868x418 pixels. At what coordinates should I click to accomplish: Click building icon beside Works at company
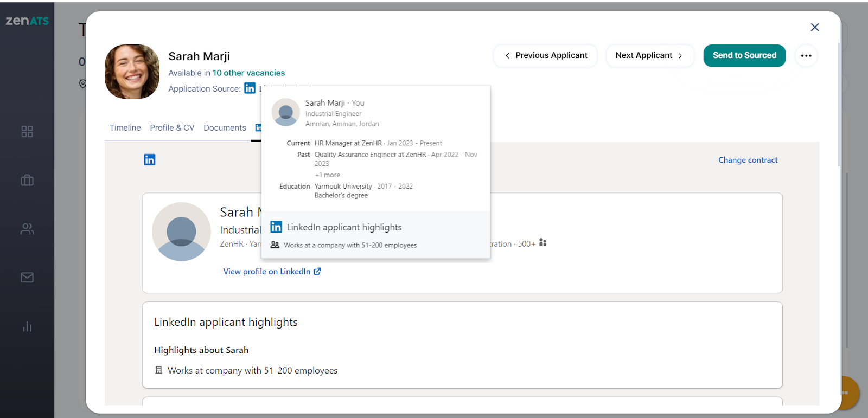click(158, 370)
